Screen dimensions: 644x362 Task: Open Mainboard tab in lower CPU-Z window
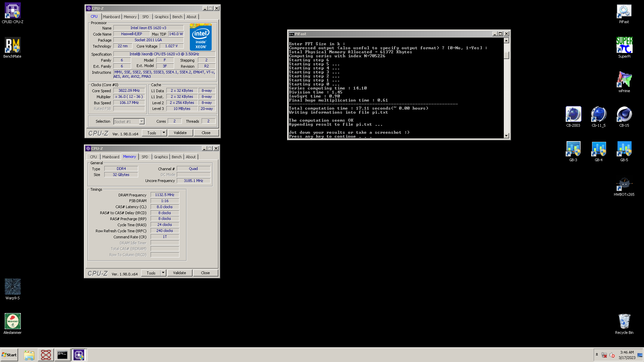[111, 157]
